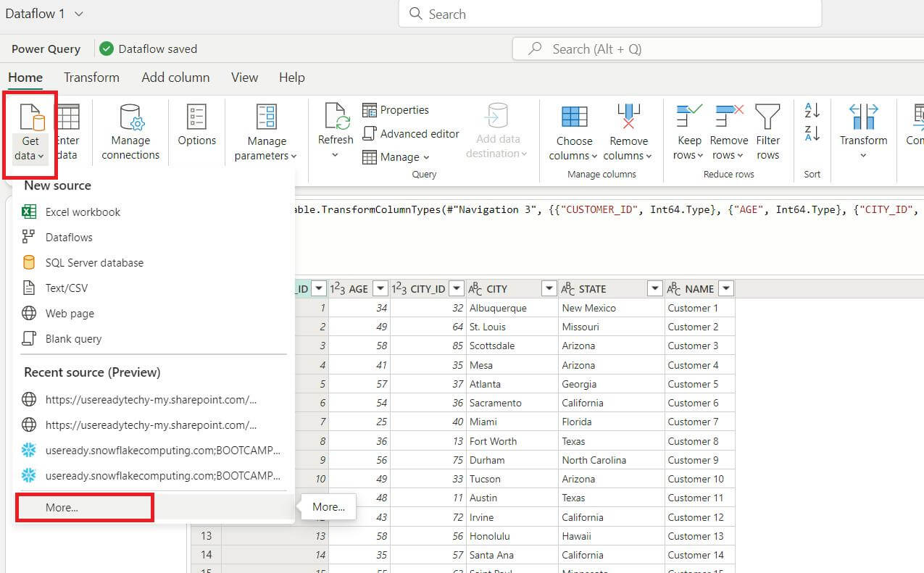This screenshot has width=924, height=573.
Task: Click the Honolulu cell
Action: (x=512, y=536)
